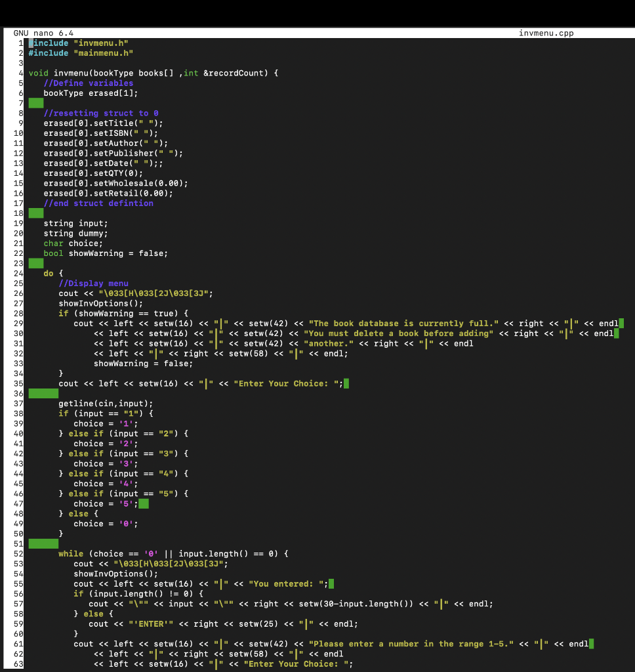This screenshot has width=635, height=672.
Task: Click the 'ENTER' string literal on line 59
Action: click(x=144, y=623)
